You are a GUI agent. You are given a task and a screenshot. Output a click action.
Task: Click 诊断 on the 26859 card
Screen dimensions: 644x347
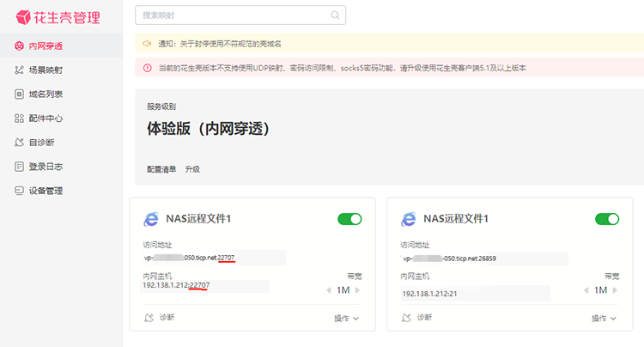(416, 318)
